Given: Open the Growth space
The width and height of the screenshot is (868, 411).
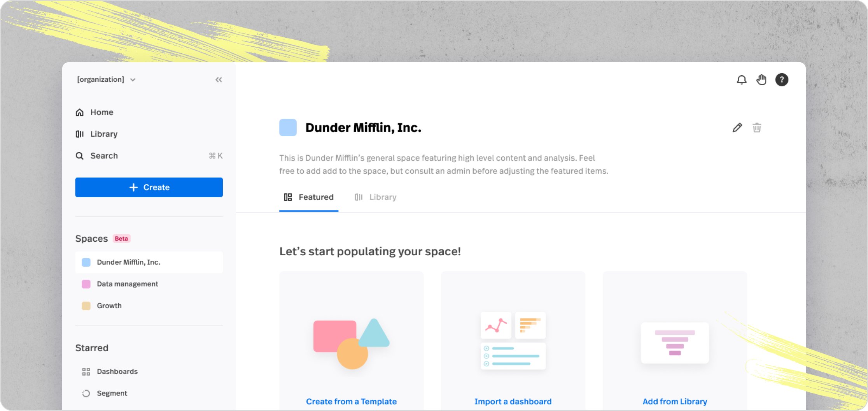Looking at the screenshot, I should pos(149,306).
